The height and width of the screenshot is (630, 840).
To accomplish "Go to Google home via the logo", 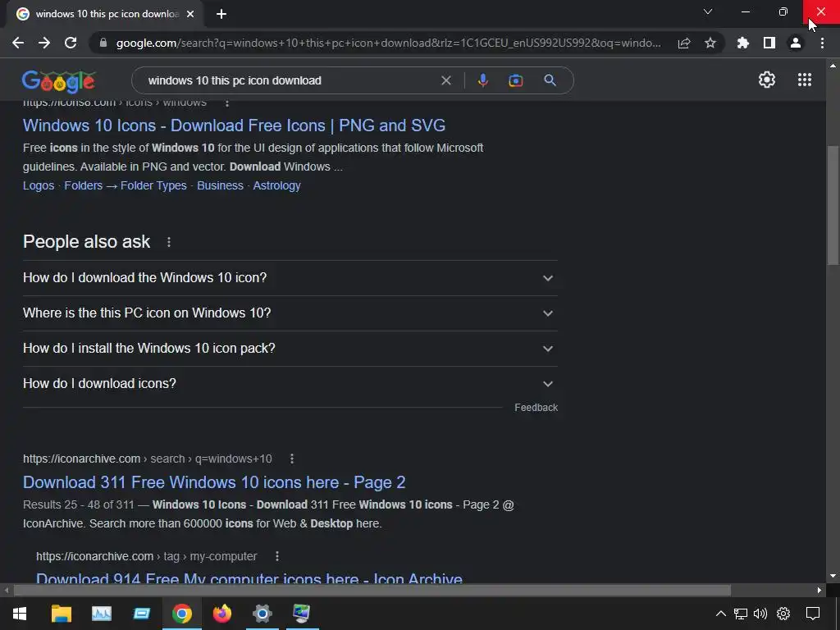I will coord(58,81).
